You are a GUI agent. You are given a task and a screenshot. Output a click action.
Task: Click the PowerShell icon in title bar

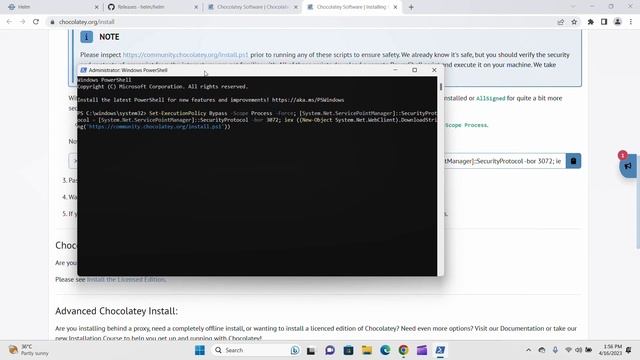click(83, 70)
